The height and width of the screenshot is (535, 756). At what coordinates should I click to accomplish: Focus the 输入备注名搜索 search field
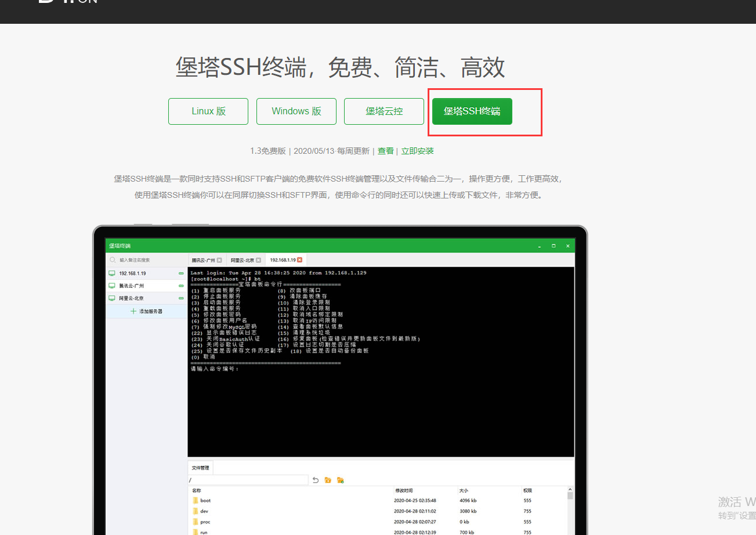(x=146, y=260)
